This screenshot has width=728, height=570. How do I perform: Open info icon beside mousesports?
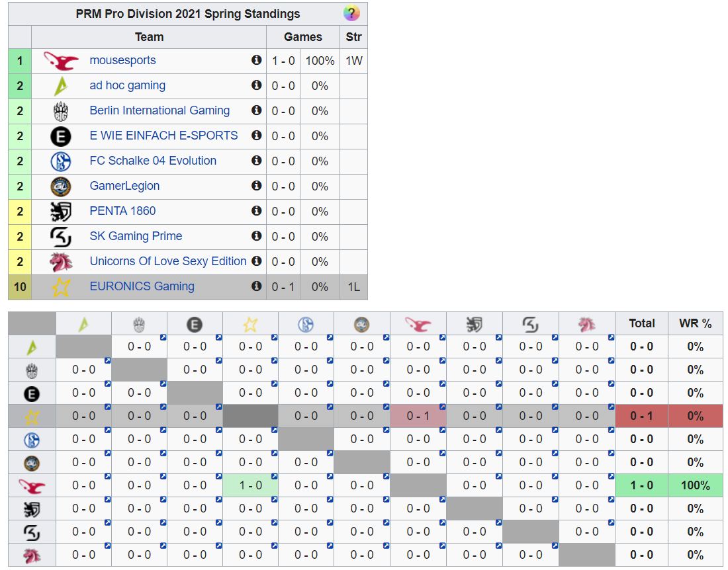point(257,60)
